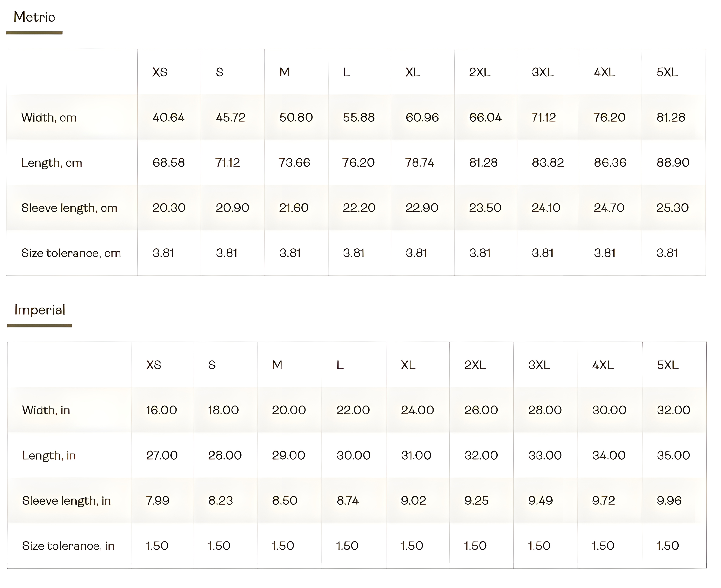Select the 'Width, cm' row label
Image resolution: width=721 pixels, height=588 pixels.
[x=49, y=118]
